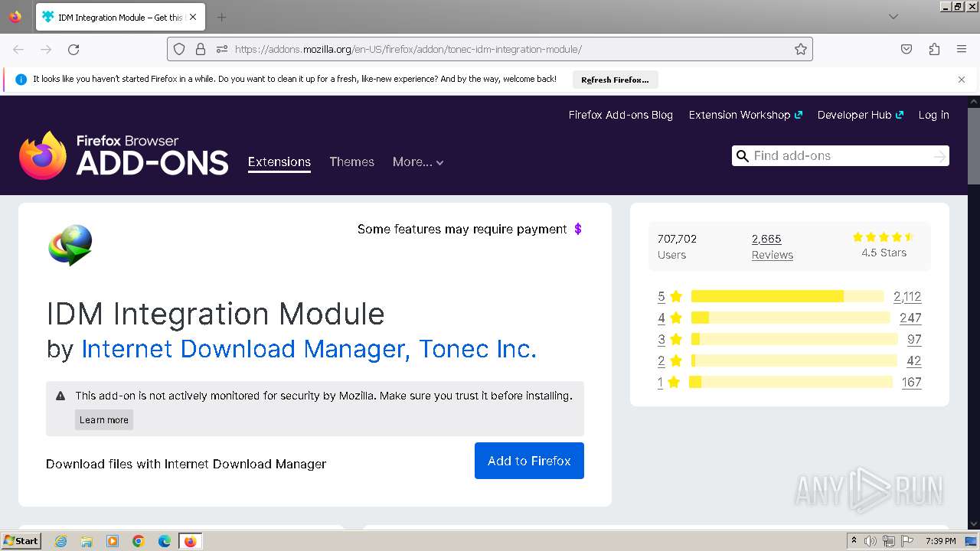Open the Firefox application menu
Screen dimensions: 980x551
coord(962,49)
